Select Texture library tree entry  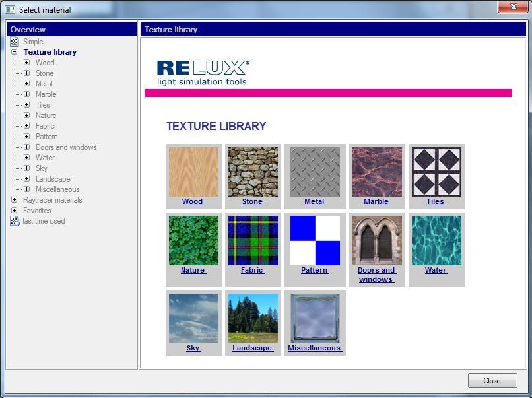[x=50, y=52]
